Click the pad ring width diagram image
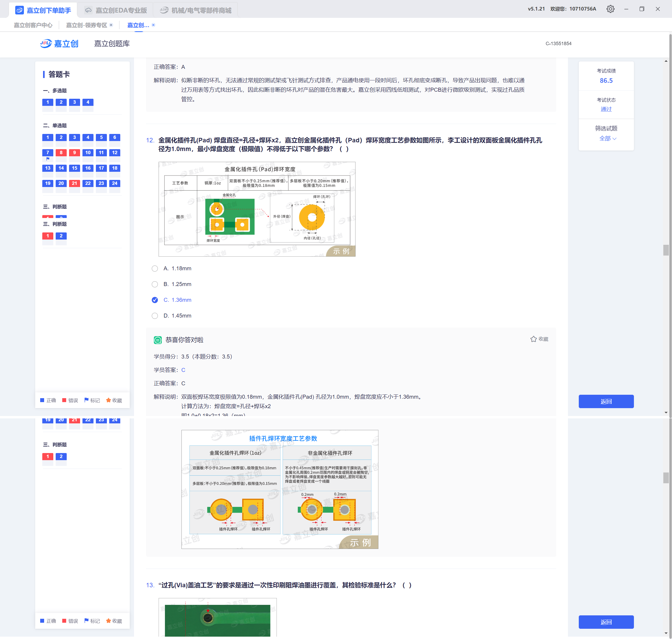The image size is (672, 639). (x=257, y=209)
